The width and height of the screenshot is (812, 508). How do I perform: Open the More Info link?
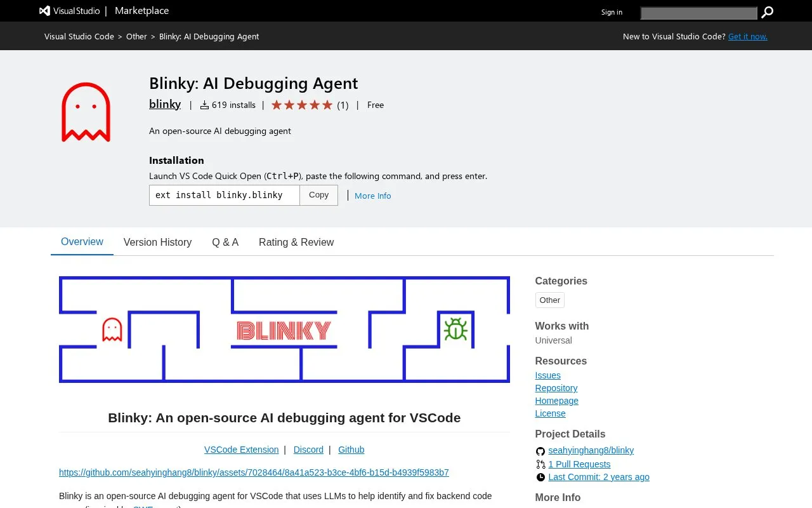pyautogui.click(x=373, y=196)
